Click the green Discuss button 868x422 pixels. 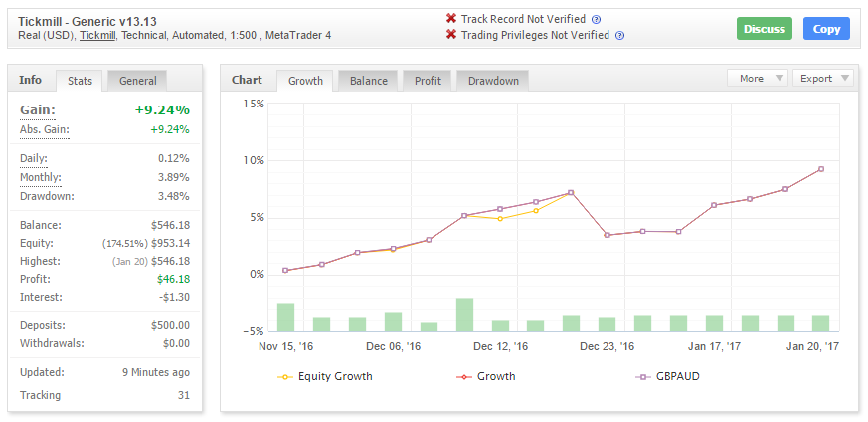765,29
